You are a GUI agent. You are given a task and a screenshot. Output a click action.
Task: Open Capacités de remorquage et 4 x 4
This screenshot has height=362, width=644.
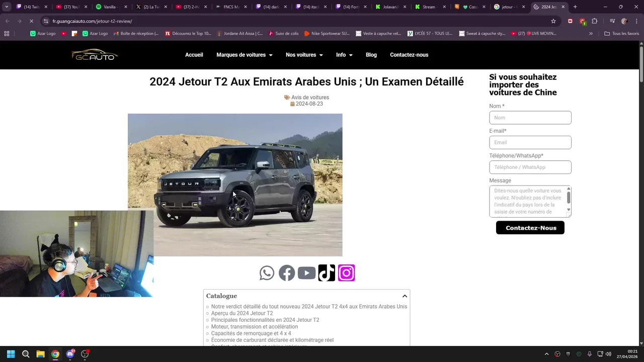pos(251,333)
